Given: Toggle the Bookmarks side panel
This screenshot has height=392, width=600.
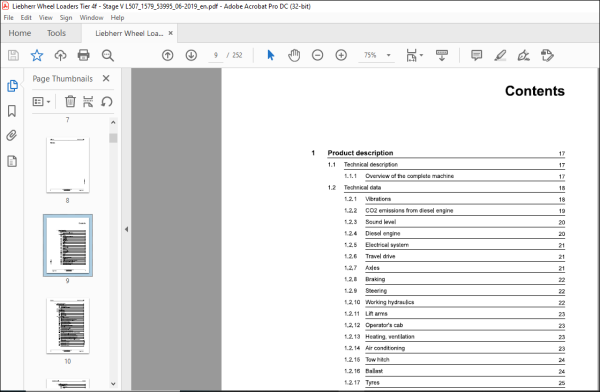Looking at the screenshot, I should (x=12, y=111).
